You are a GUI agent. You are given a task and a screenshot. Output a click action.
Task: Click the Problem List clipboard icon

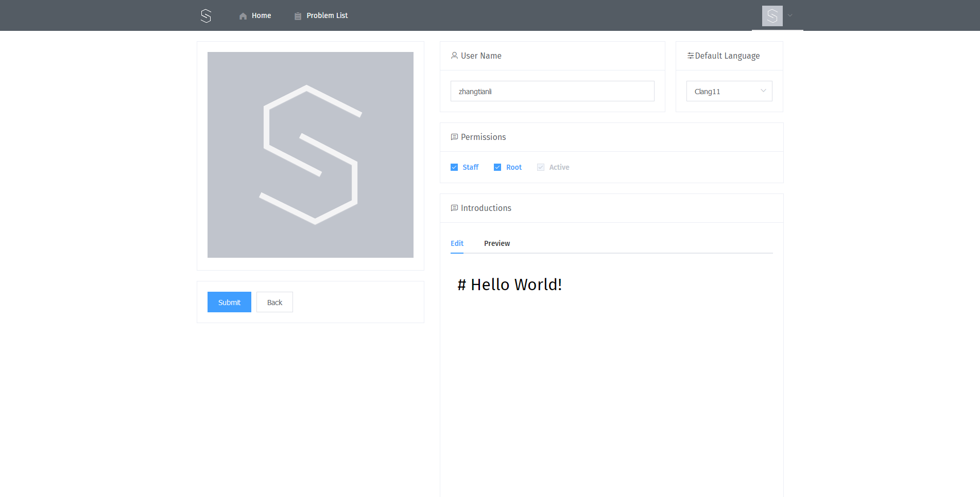298,16
